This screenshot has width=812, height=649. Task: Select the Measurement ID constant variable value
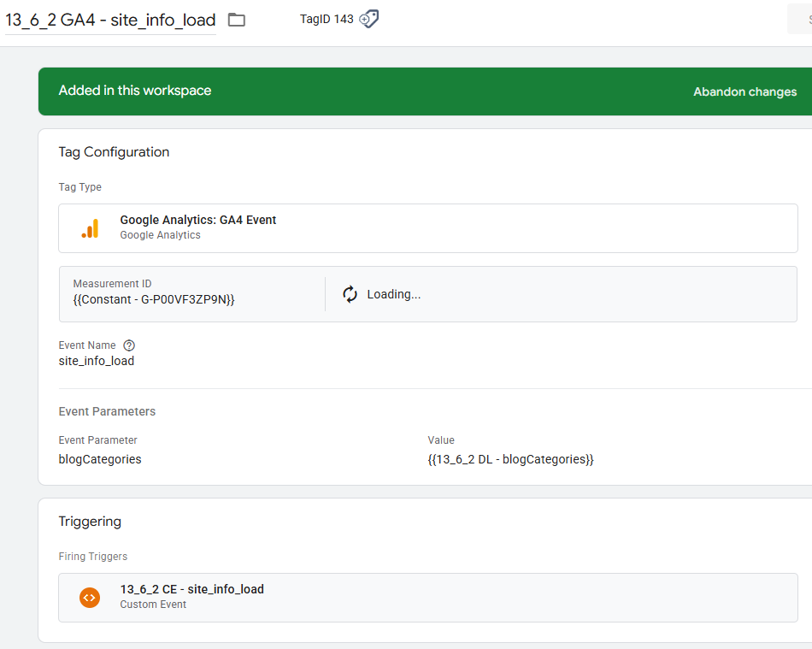154,299
